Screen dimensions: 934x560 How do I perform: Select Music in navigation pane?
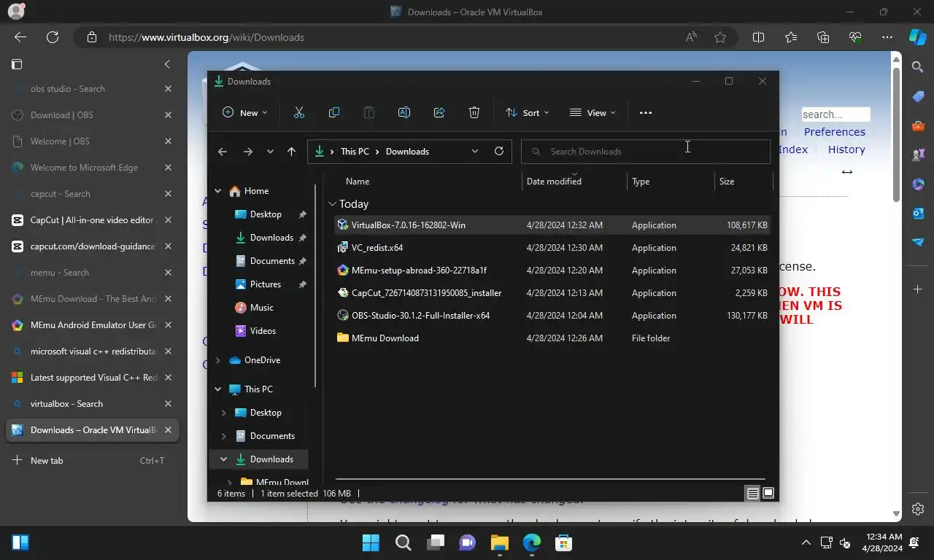pyautogui.click(x=261, y=308)
